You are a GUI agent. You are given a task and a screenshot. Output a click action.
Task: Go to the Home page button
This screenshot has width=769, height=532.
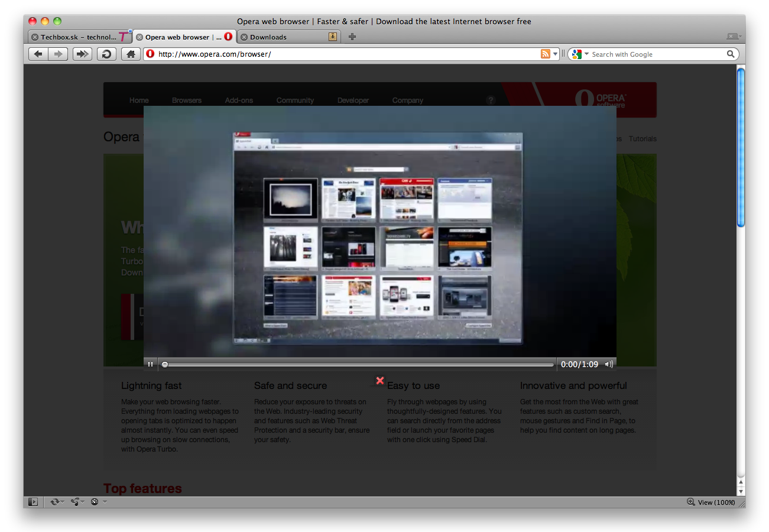pos(131,54)
